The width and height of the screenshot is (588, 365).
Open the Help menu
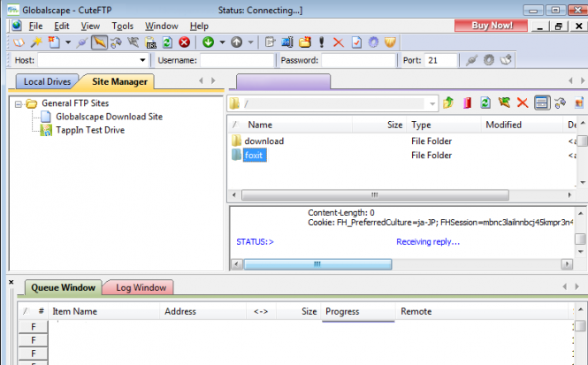[199, 26]
